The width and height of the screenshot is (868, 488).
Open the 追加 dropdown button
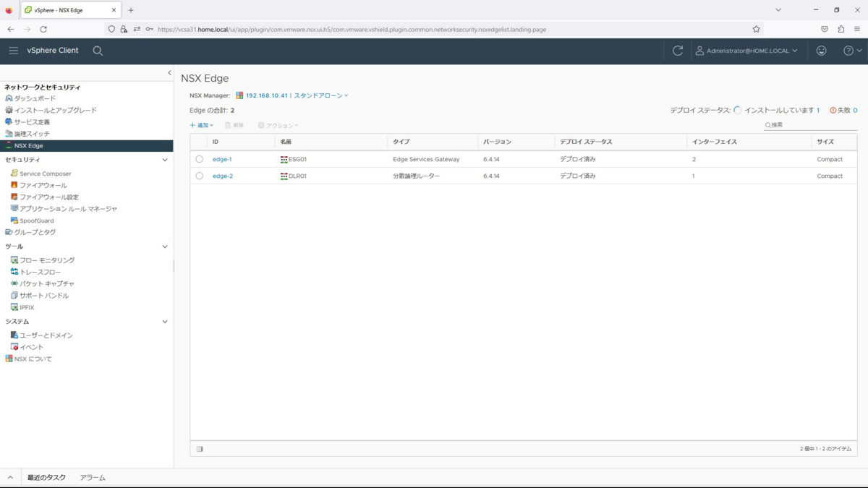(202, 125)
